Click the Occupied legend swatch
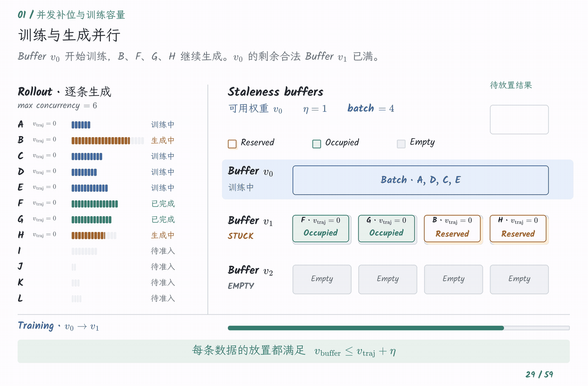Image resolution: width=588 pixels, height=386 pixels. (x=317, y=144)
